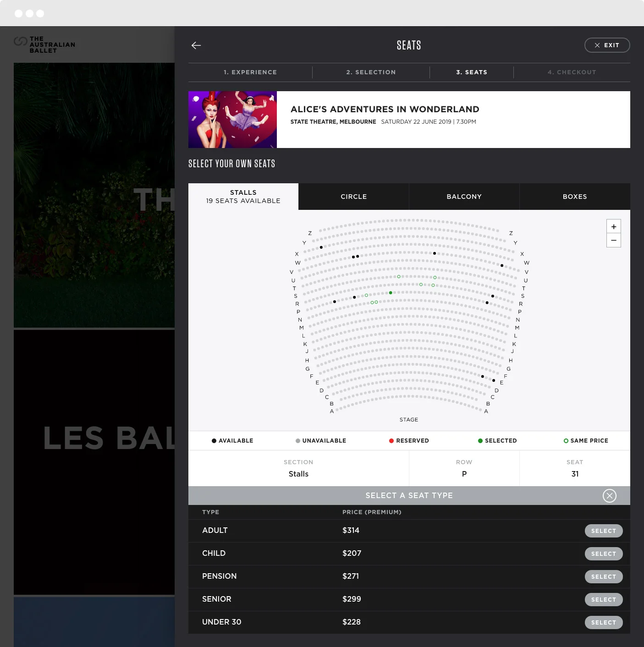Go to step 1. Experience
Image resolution: width=644 pixels, height=647 pixels.
coord(250,72)
